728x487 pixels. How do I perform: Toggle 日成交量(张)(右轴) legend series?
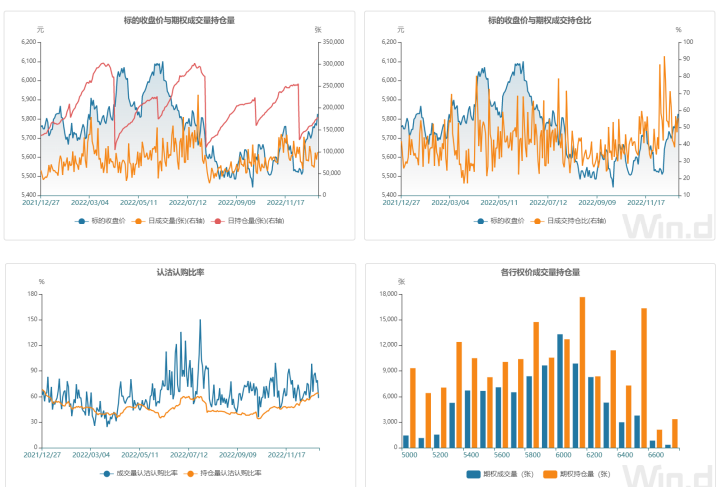(x=168, y=221)
